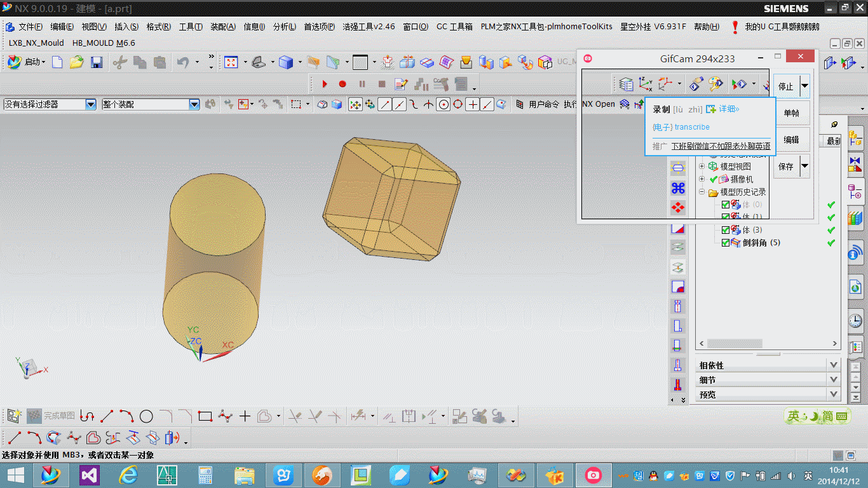The image size is (868, 488).
Task: Select the Line sketch tool
Action: 107,416
